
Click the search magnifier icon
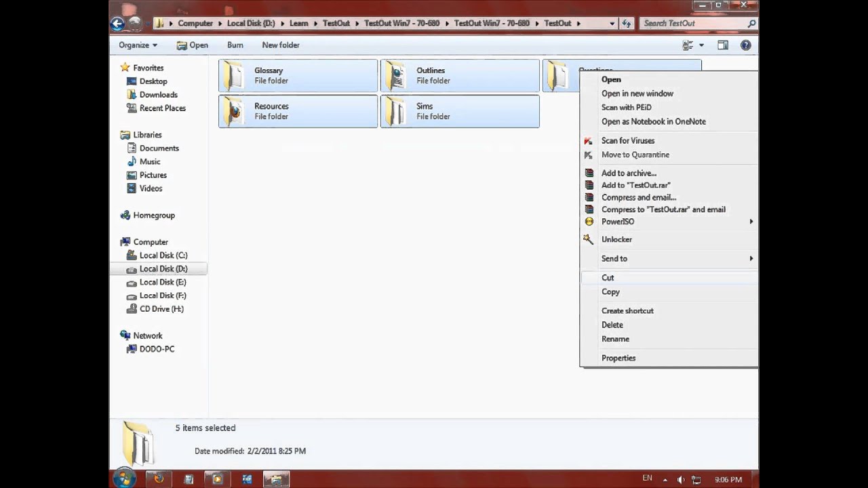[x=751, y=24]
